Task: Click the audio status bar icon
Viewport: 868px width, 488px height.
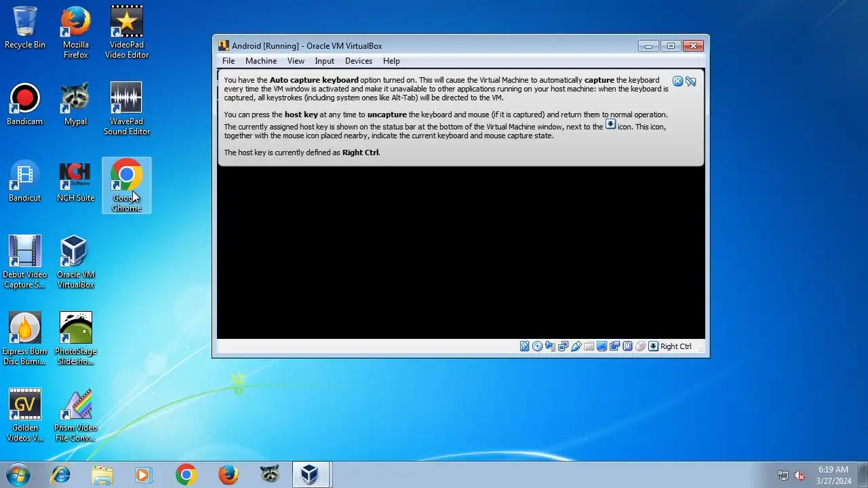Action: (x=550, y=346)
